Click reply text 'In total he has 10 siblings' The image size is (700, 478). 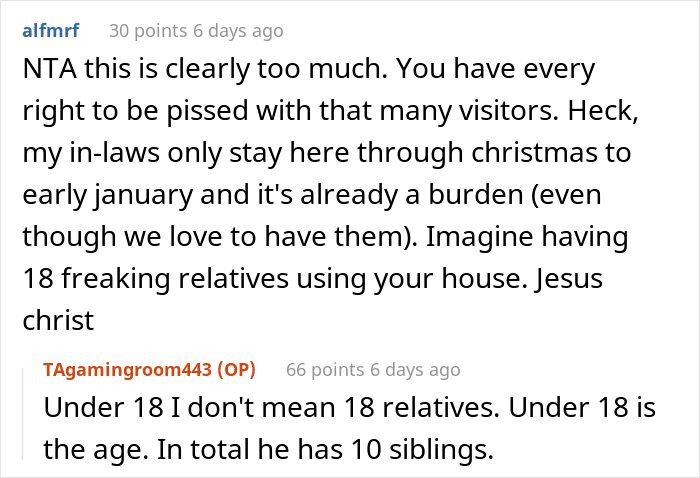[325, 449]
